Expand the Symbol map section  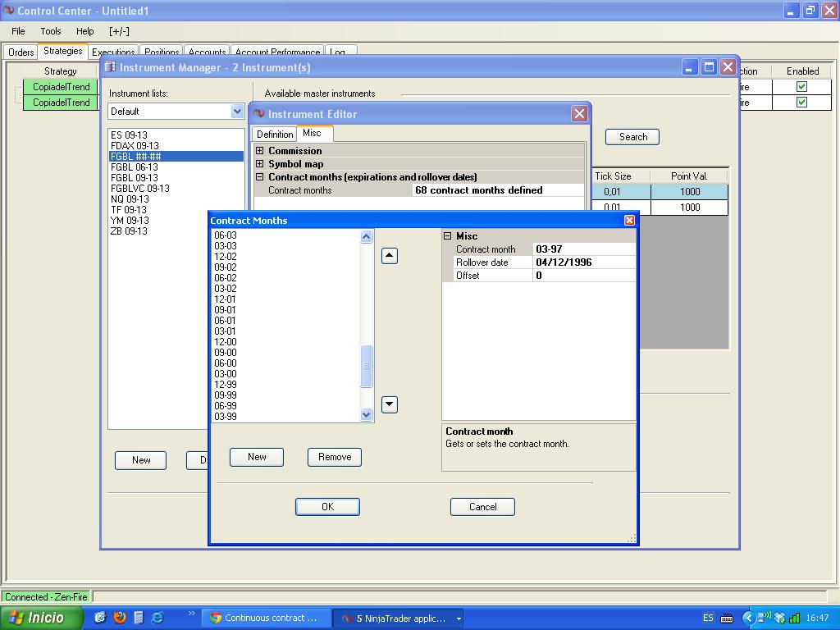click(x=260, y=164)
